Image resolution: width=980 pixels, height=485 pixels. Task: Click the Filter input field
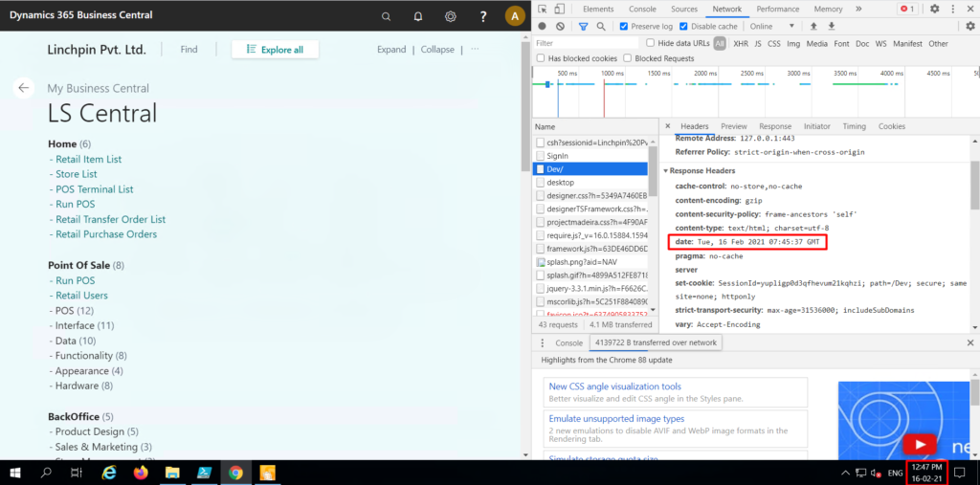coord(587,44)
